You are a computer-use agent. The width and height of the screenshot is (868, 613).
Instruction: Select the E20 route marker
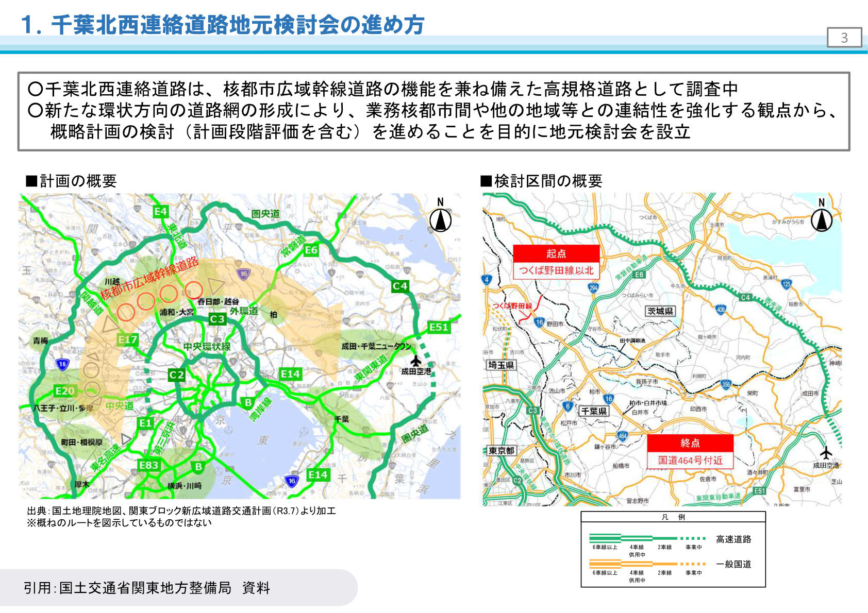coord(65,391)
